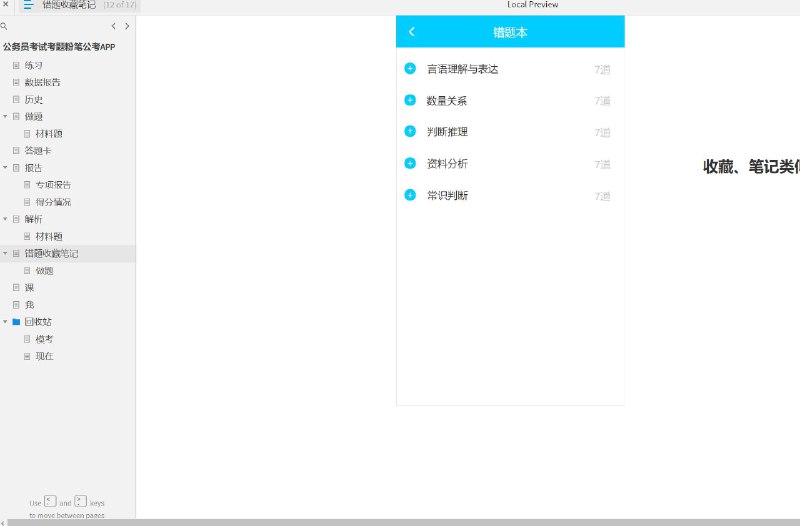The height and width of the screenshot is (526, 800).
Task: Click the 错题本 header title
Action: point(510,32)
